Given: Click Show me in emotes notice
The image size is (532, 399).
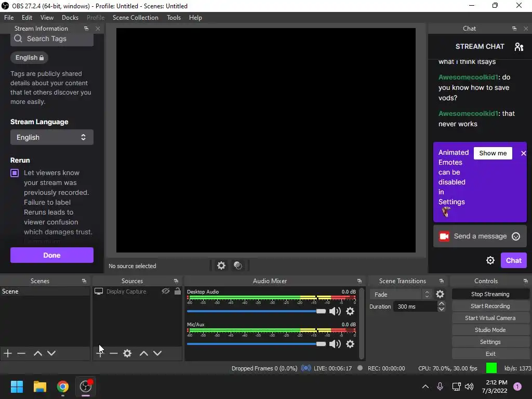Looking at the screenshot, I should pyautogui.click(x=493, y=153).
